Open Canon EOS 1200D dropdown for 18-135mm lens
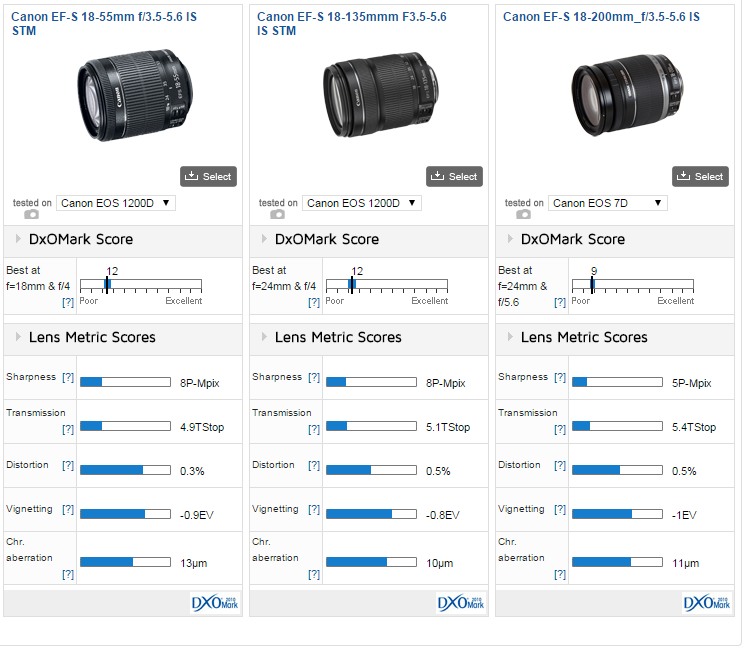Screen dimensions: 745x651 coord(362,203)
